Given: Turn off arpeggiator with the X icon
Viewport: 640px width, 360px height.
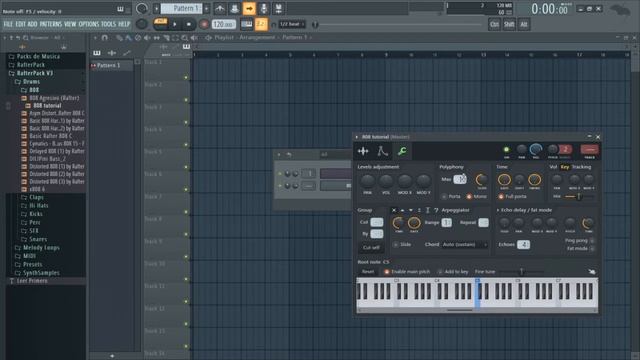Looking at the screenshot, I should coord(394,210).
